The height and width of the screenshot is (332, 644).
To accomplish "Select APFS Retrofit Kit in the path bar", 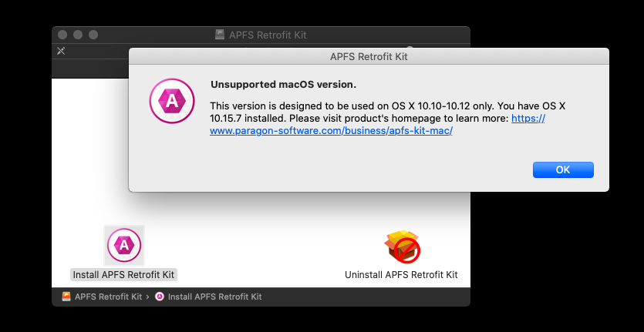I will [x=108, y=297].
